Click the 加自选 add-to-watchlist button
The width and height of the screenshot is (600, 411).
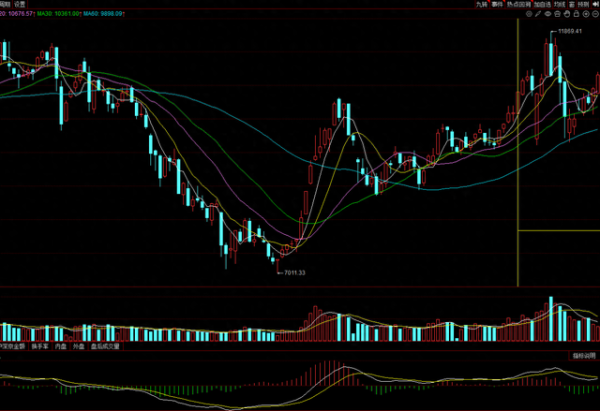click(542, 5)
